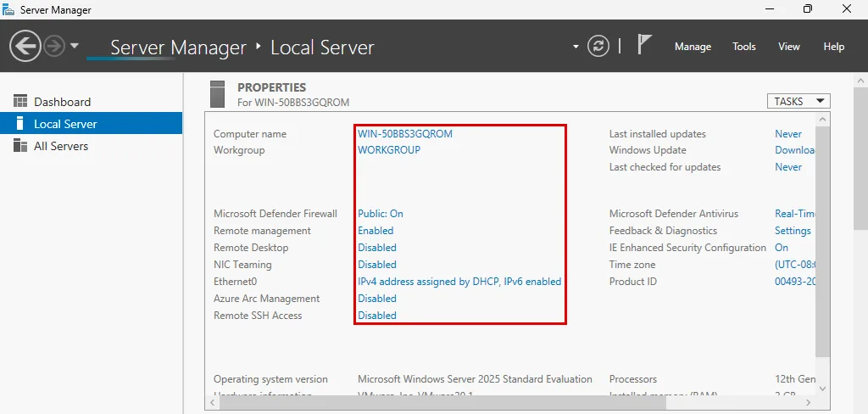Click the 'Microsoft Defender Firewall' label
Image resolution: width=868 pixels, height=414 pixels.
(x=275, y=214)
